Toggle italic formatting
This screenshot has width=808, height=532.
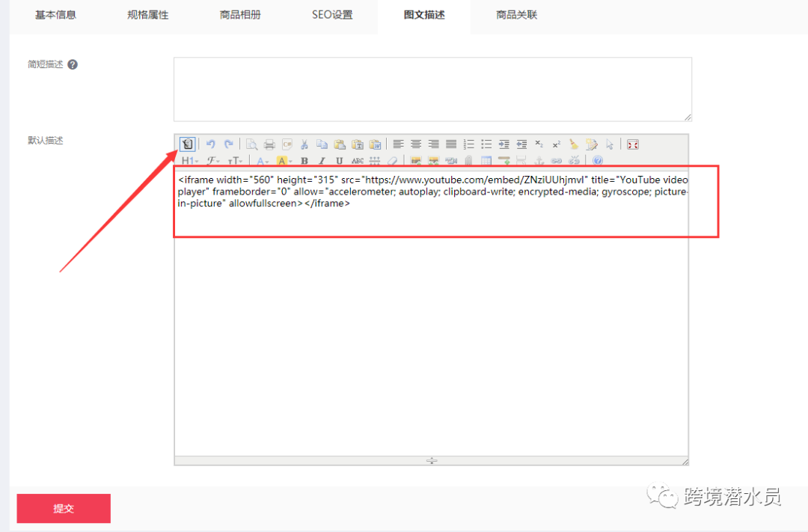coord(322,161)
